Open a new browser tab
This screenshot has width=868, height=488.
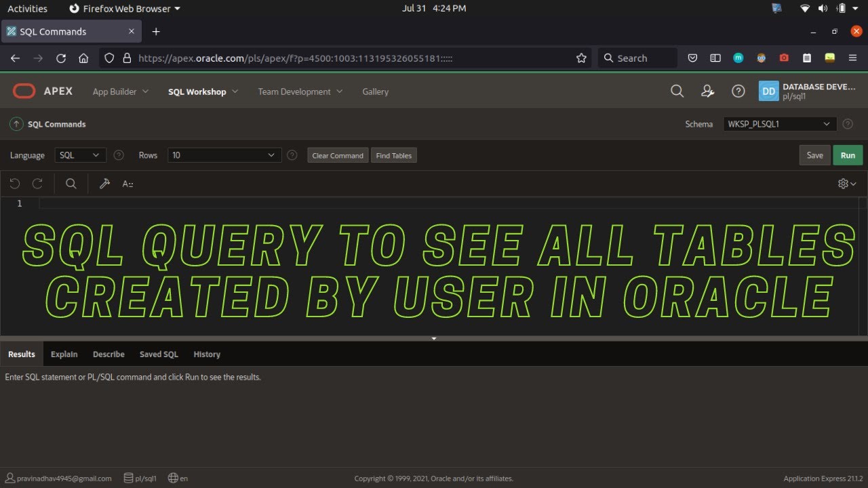pyautogui.click(x=156, y=31)
